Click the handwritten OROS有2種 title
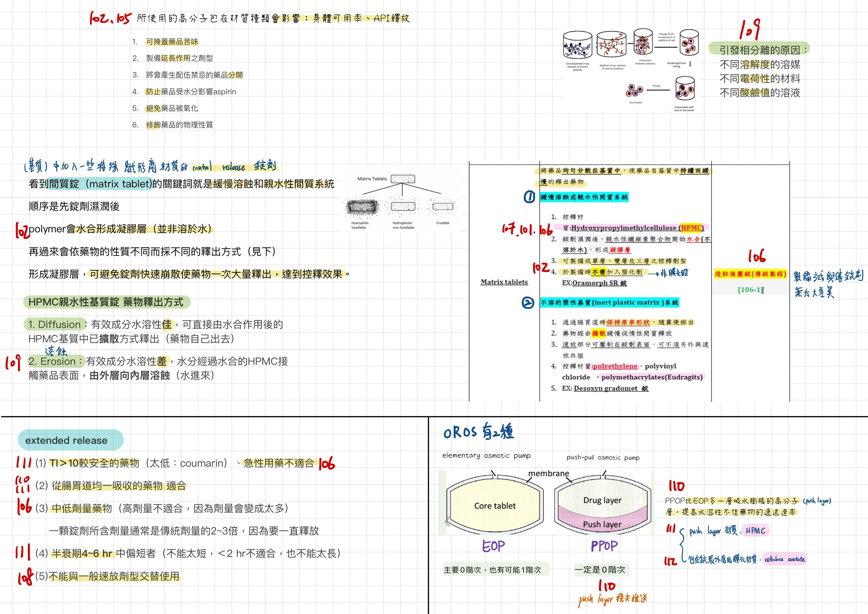The width and height of the screenshot is (868, 614). click(479, 432)
